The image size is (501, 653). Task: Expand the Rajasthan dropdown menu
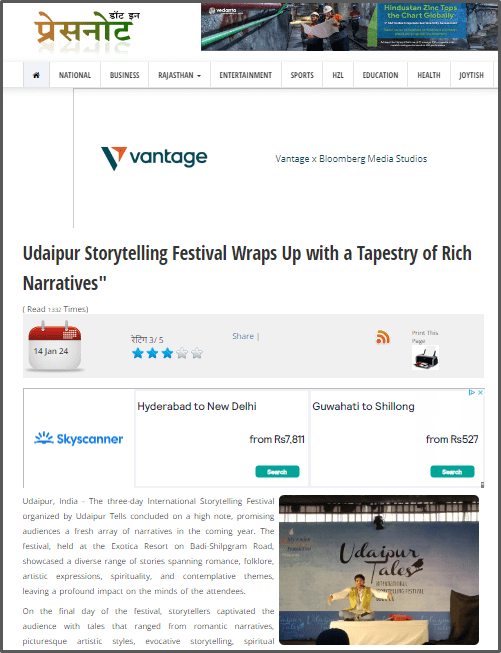(x=179, y=75)
